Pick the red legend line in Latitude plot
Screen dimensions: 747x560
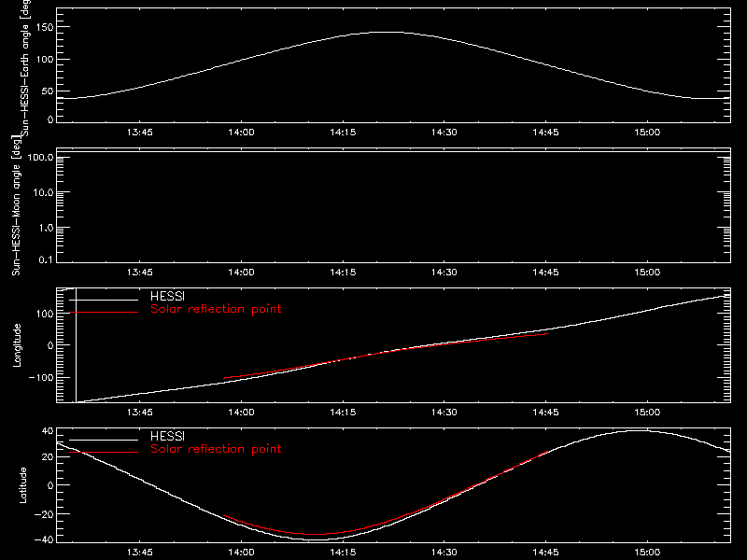click(x=104, y=453)
